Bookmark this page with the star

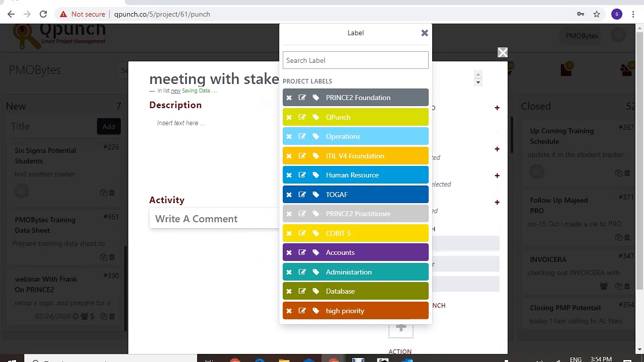point(597,14)
